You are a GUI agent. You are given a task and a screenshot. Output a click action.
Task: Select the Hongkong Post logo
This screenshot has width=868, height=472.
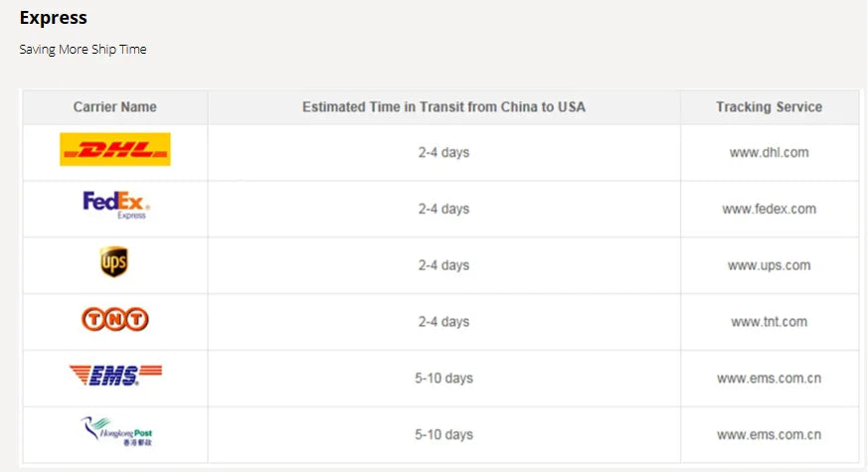(115, 431)
